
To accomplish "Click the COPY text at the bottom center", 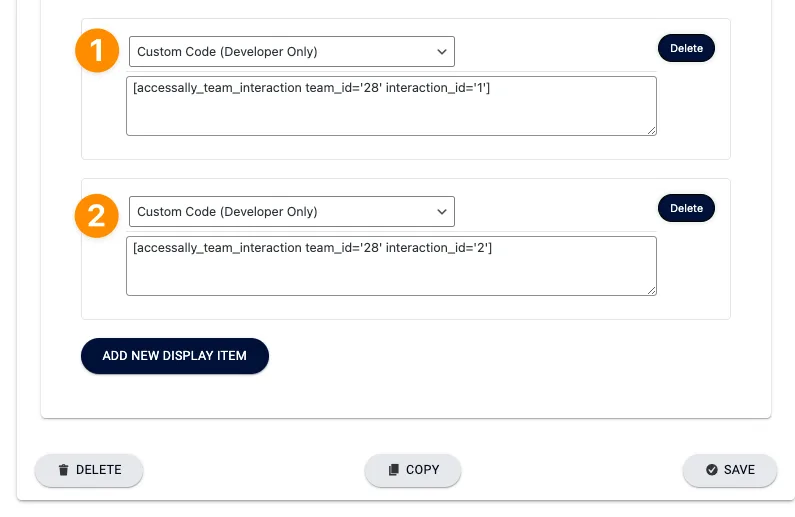I will (422, 470).
